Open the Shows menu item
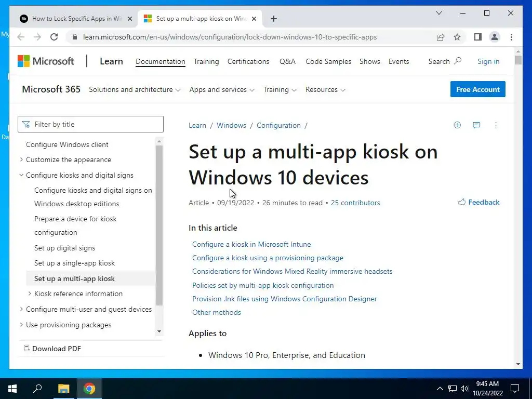The image size is (532, 399). [x=370, y=61]
